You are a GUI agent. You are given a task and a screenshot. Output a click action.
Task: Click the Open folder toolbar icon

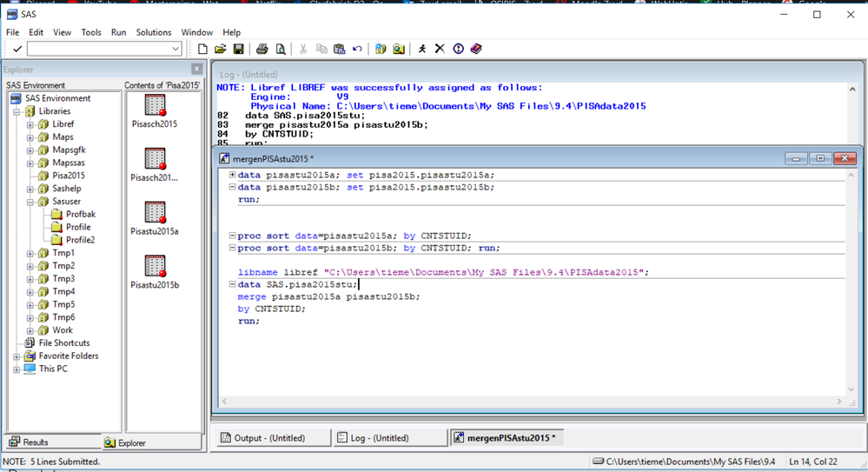pos(221,50)
